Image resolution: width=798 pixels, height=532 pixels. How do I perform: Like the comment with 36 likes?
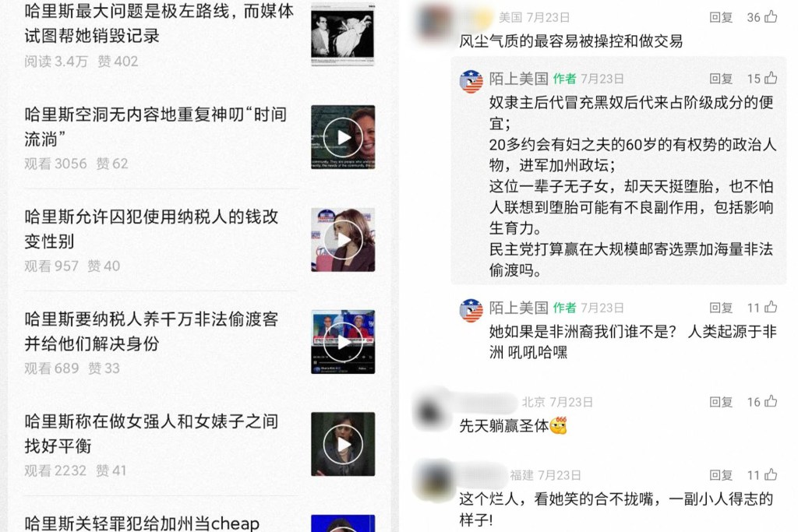pos(771,17)
